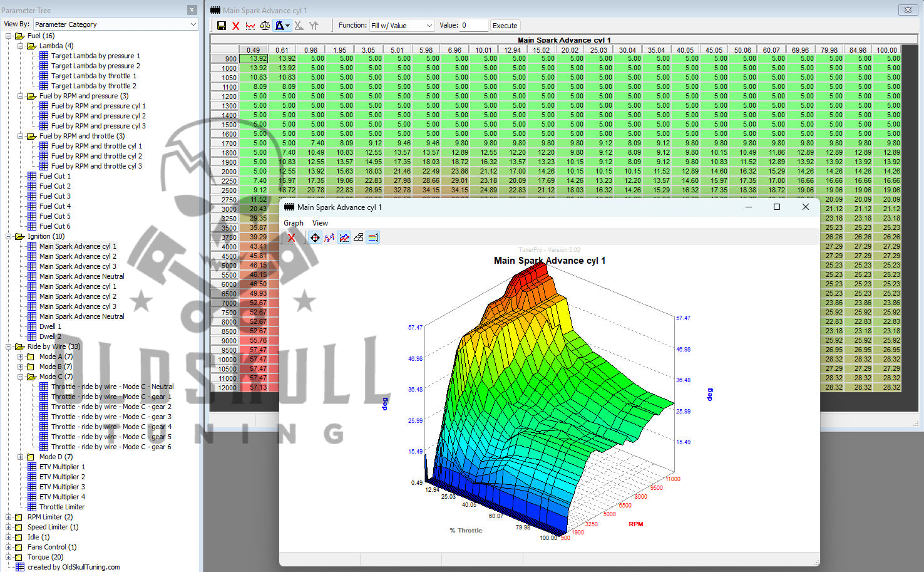Click the stacked wireframe planes graph icon
The image size is (924, 572).
(x=358, y=237)
